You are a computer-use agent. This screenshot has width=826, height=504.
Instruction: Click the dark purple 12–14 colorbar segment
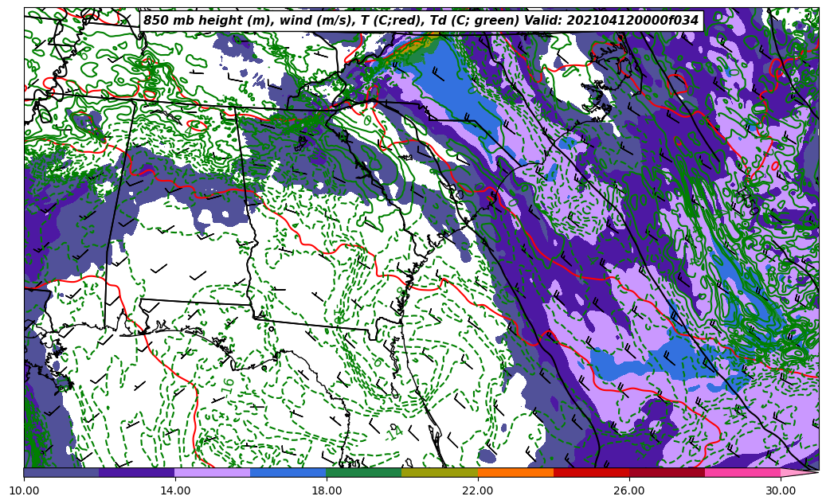click(x=137, y=472)
